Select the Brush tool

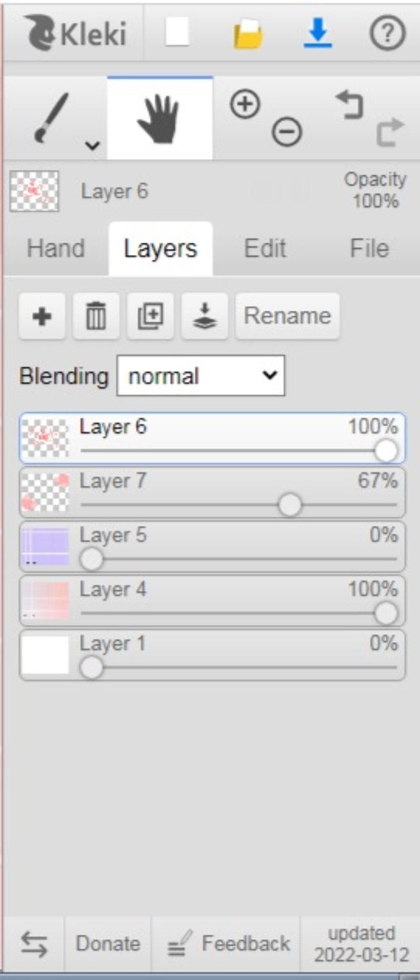pos(51,118)
